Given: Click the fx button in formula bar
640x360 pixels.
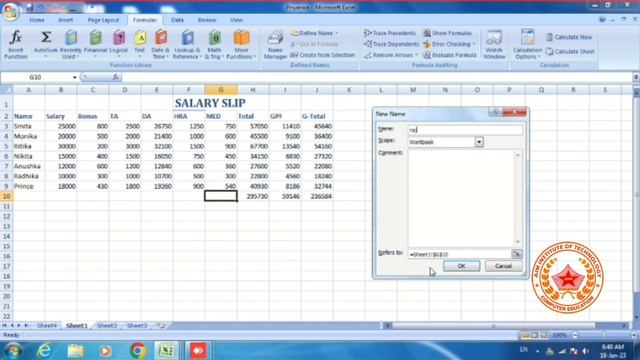Looking at the screenshot, I should tap(116, 77).
